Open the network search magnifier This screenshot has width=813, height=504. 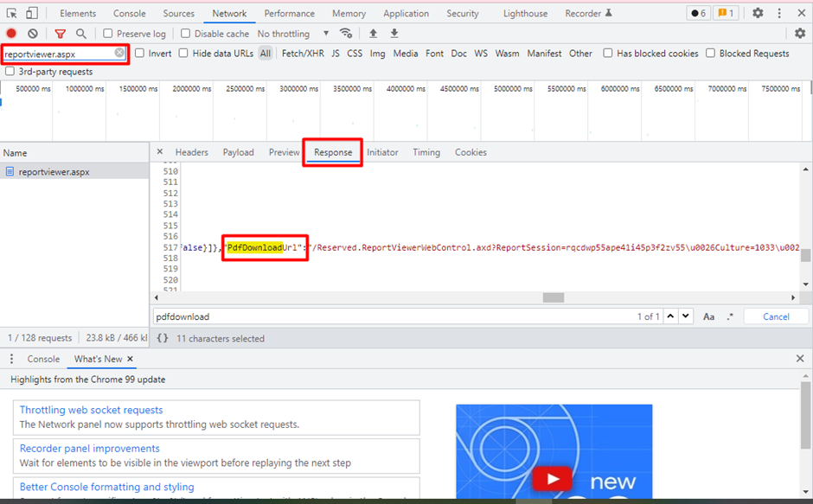81,34
